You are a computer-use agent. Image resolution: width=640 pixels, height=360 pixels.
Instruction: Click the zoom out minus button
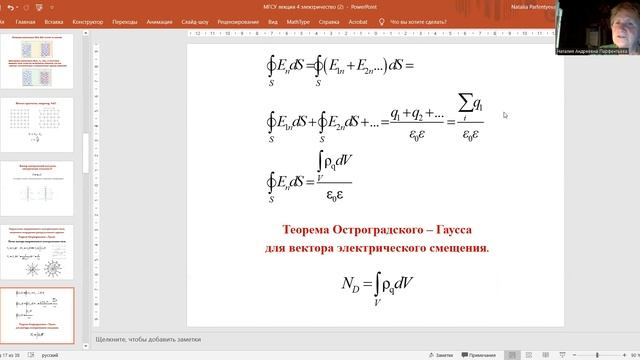[574, 355]
